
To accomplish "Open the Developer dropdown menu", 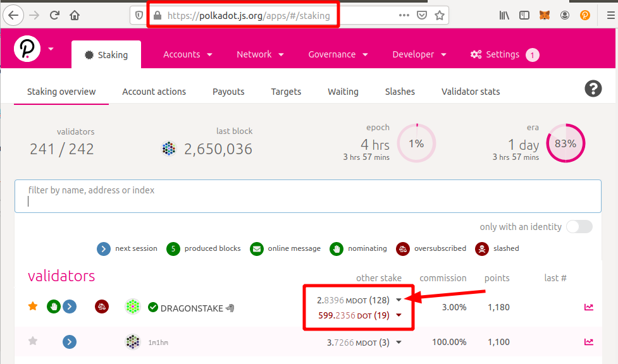I will pos(419,54).
